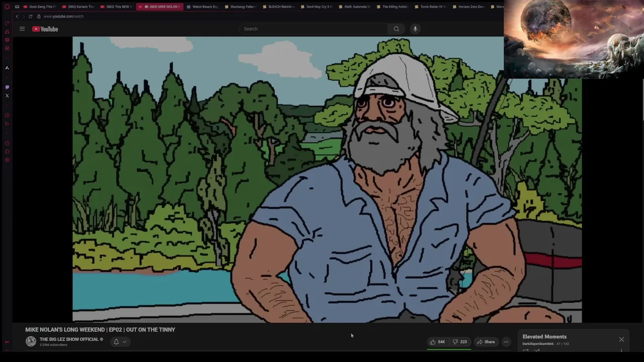The width and height of the screenshot is (644, 362).
Task: Click the YouTube Search input field
Action: point(314,29)
